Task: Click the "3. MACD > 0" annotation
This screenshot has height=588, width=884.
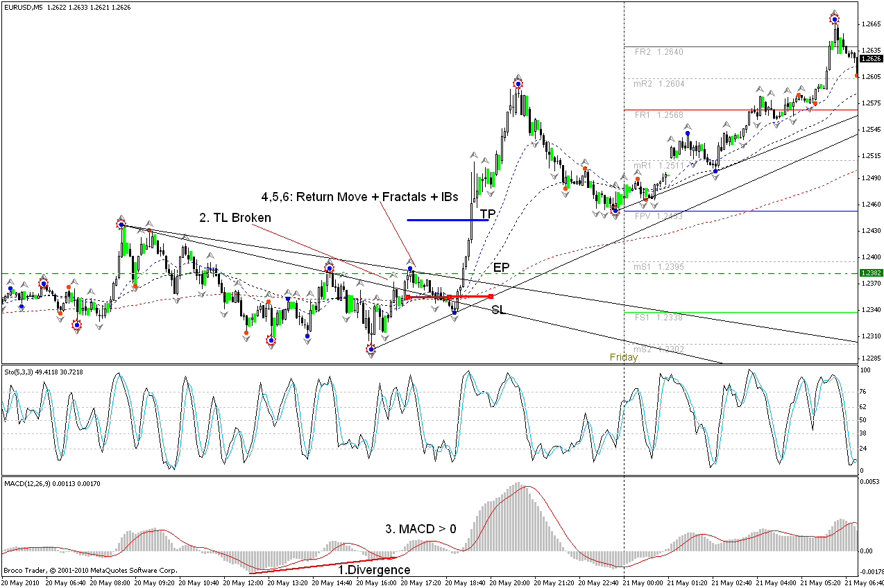Action: click(x=420, y=528)
